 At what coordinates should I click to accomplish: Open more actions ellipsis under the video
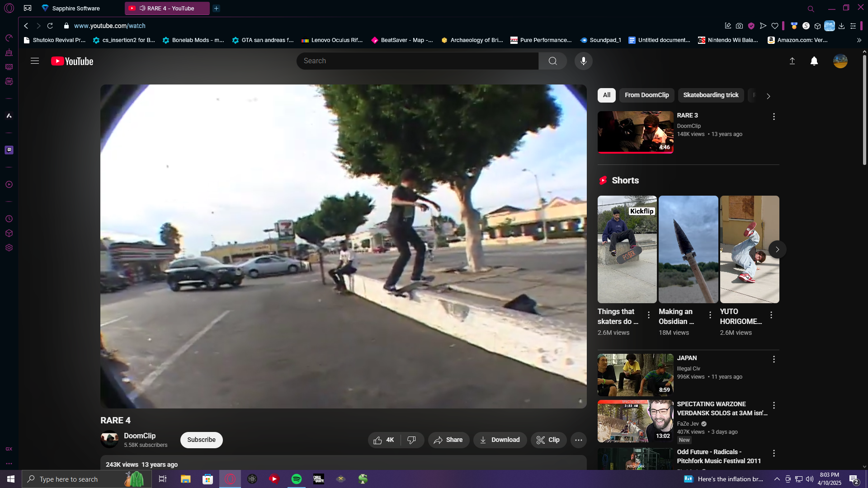(578, 440)
